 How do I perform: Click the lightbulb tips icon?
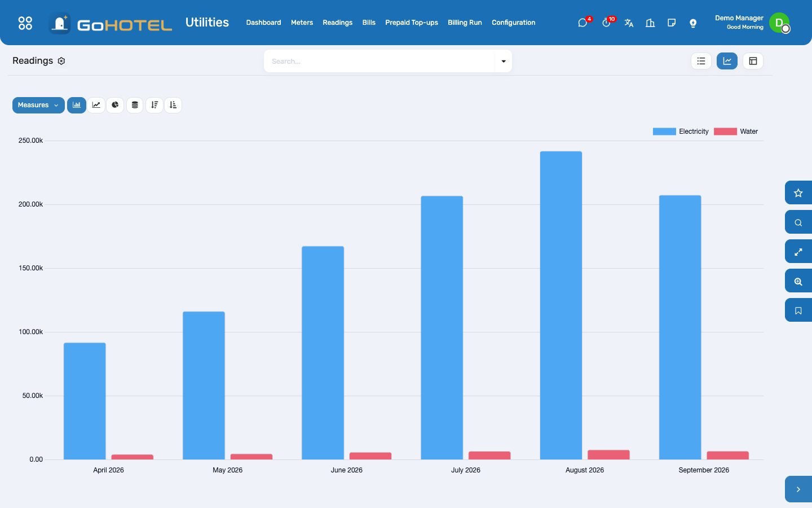tap(693, 23)
